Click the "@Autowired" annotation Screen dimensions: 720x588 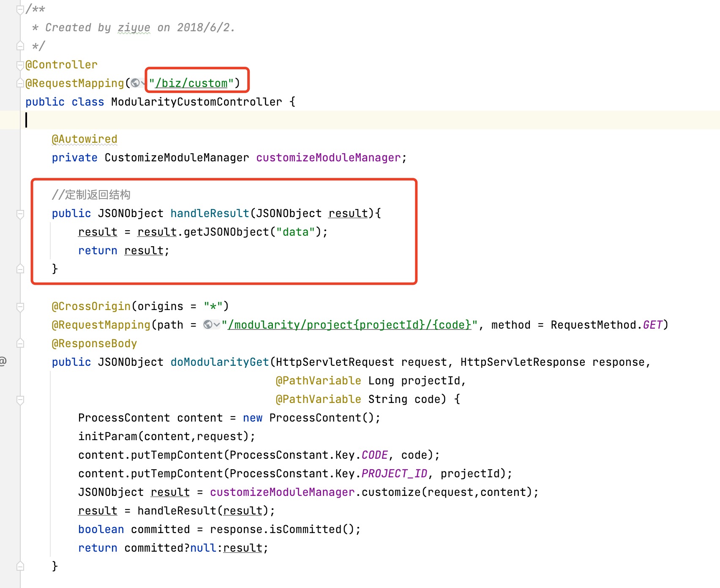click(x=85, y=139)
